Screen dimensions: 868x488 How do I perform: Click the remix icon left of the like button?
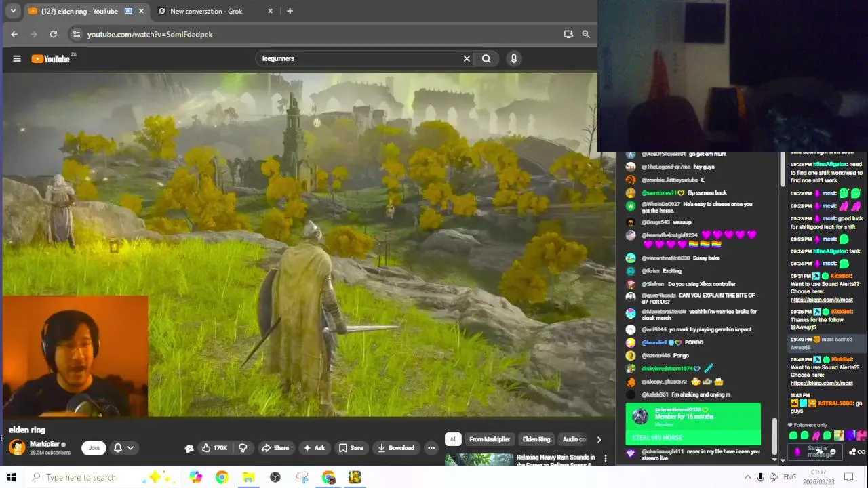click(x=189, y=448)
